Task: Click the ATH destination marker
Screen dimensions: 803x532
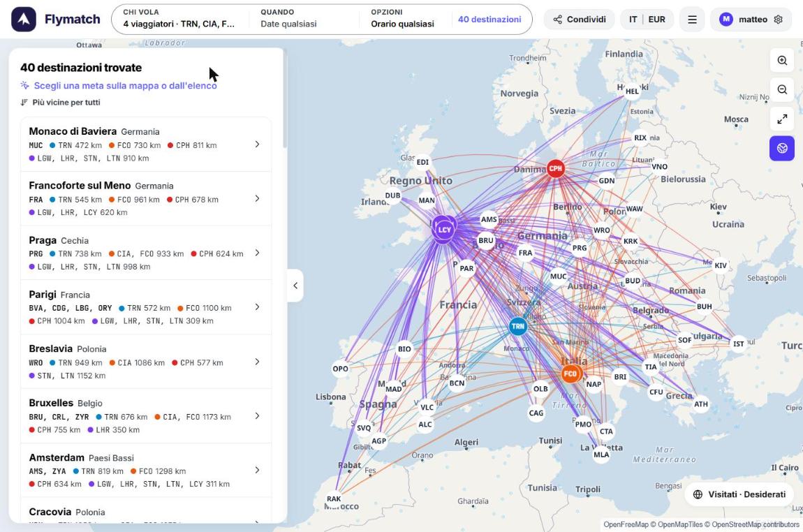Action: [701, 404]
